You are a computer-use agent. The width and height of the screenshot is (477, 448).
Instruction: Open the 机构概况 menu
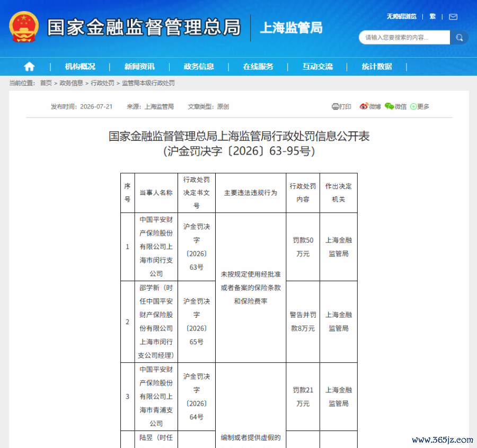coord(80,66)
